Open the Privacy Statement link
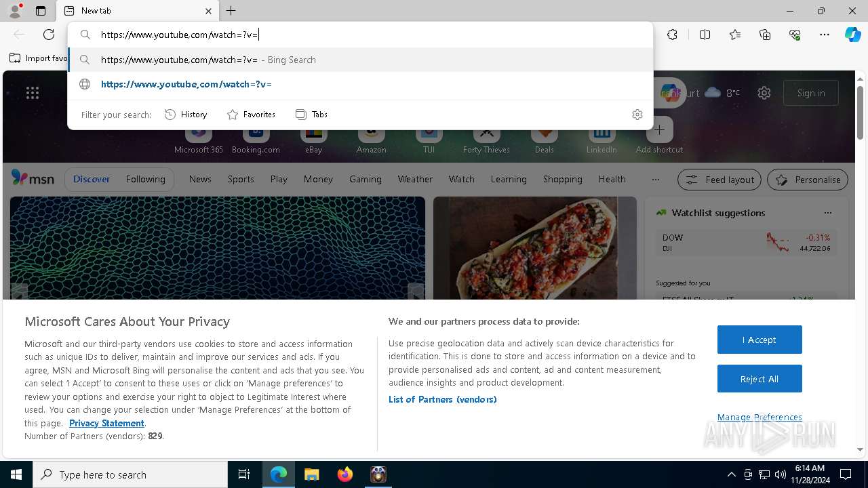Screen dimensions: 868x488 pos(106,423)
